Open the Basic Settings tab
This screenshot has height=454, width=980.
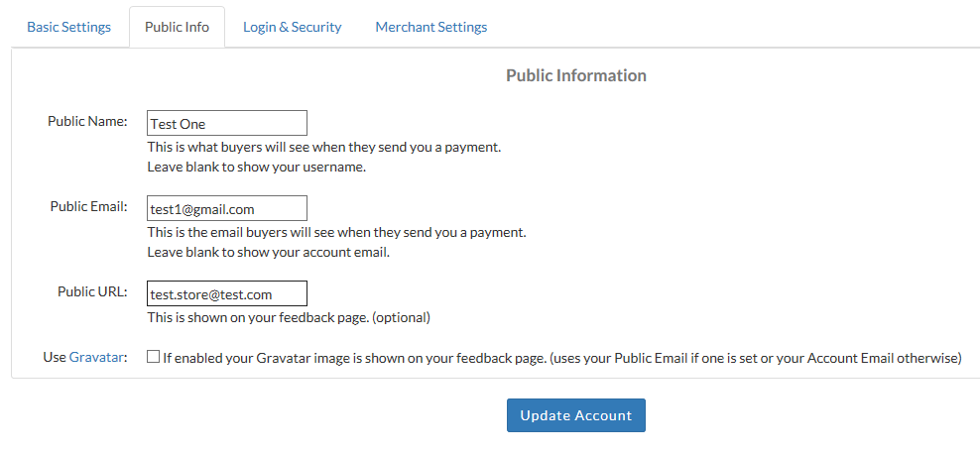click(68, 27)
